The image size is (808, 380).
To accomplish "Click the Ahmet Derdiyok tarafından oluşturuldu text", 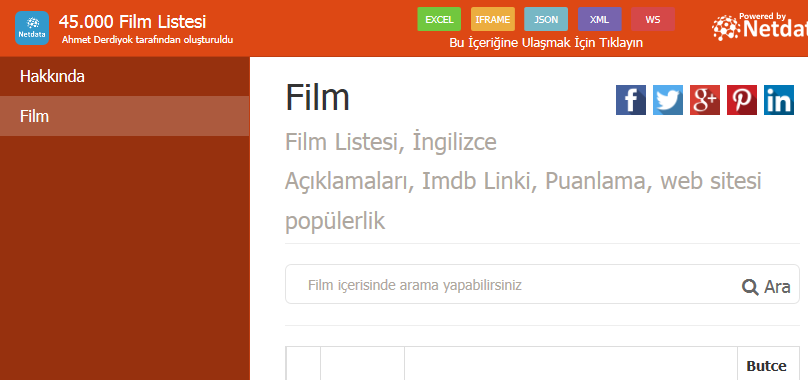I will click(147, 39).
